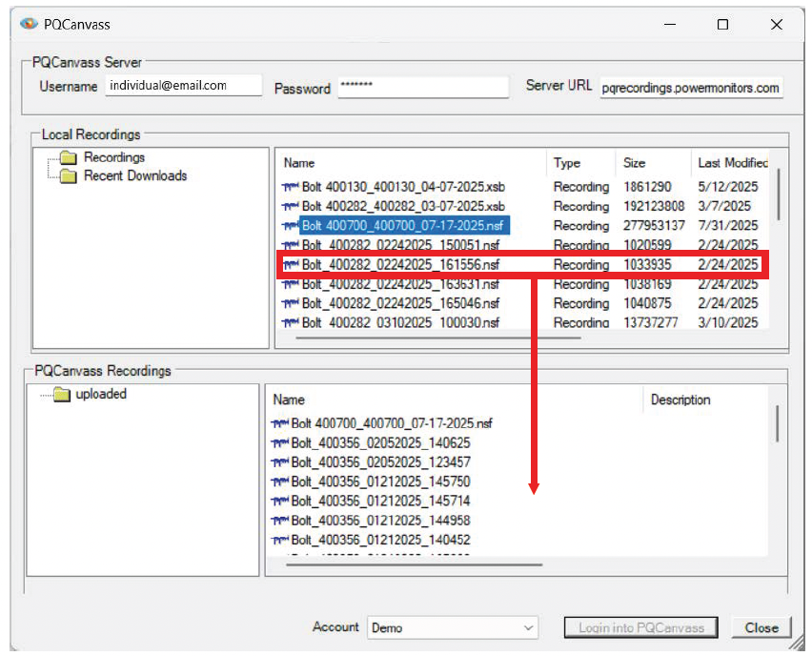This screenshot has height=656, width=812.
Task: Click the uploaded folder icon
Action: point(61,394)
